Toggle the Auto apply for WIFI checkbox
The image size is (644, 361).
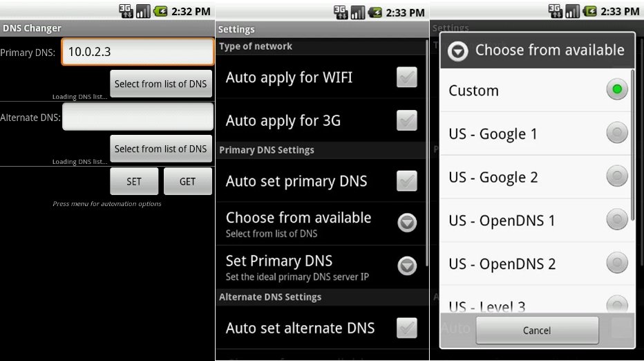(406, 77)
